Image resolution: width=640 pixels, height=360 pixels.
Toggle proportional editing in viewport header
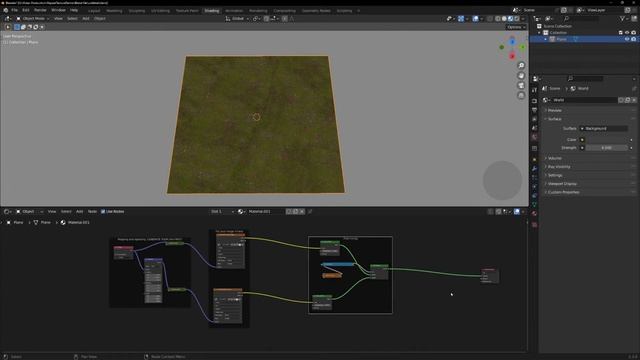pyautogui.click(x=284, y=19)
